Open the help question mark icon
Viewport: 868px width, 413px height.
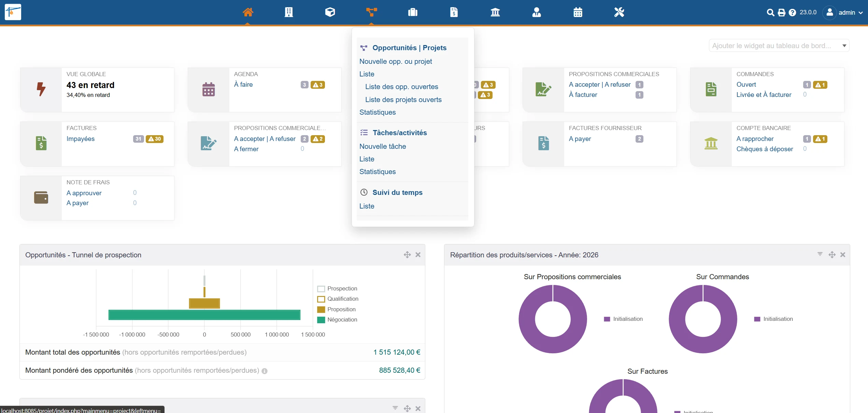pyautogui.click(x=792, y=13)
